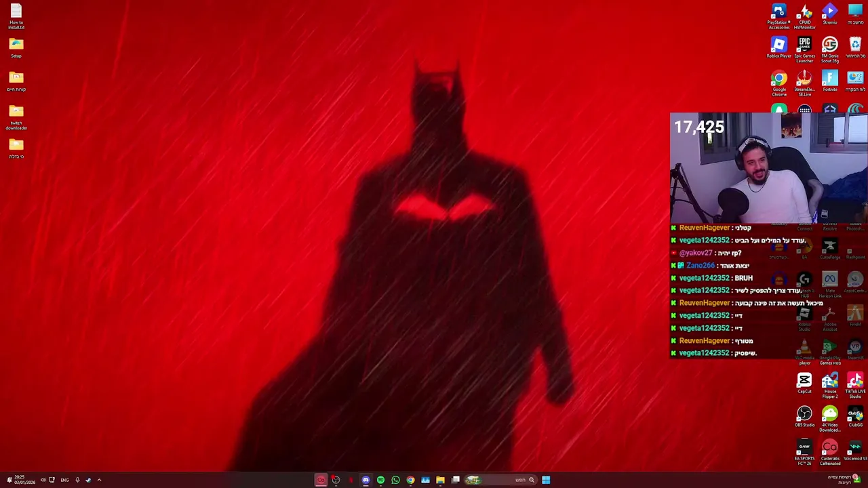Viewport: 868px width, 488px height.
Task: Open WhatsApp from the taskbar
Action: pyautogui.click(x=395, y=480)
